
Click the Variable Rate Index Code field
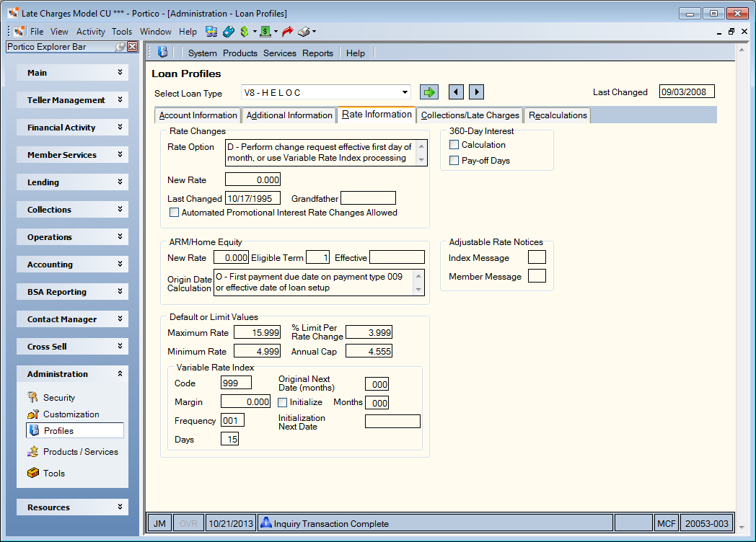point(237,383)
